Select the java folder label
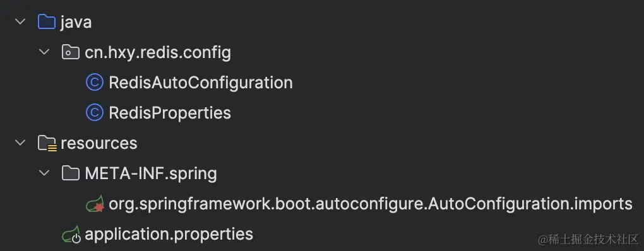644x251 pixels. [x=76, y=22]
